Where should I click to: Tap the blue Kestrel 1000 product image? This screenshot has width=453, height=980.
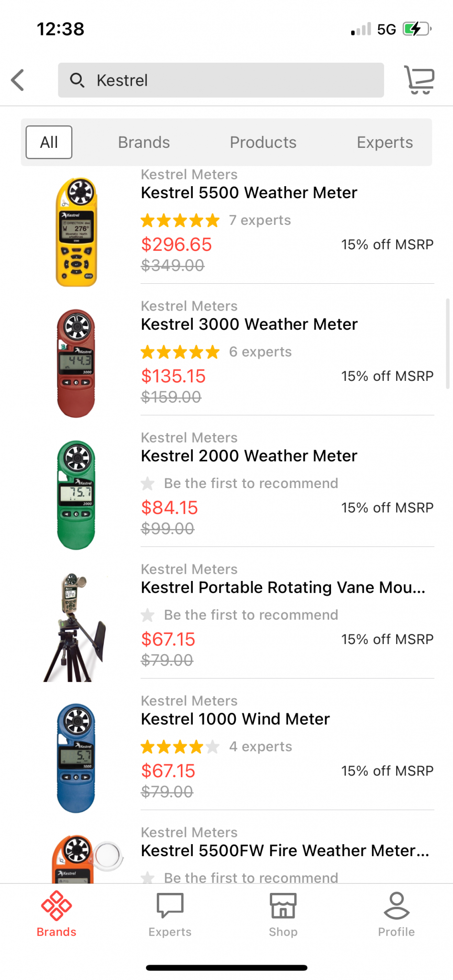(x=76, y=758)
